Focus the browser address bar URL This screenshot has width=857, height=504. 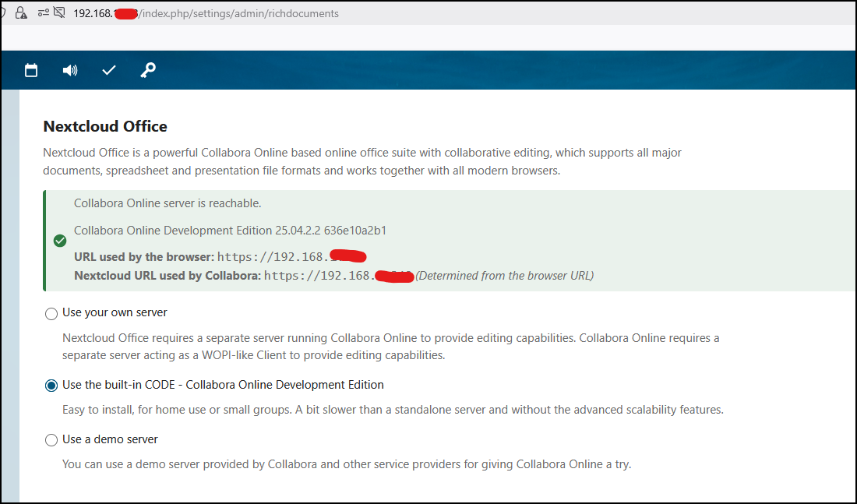coord(206,13)
